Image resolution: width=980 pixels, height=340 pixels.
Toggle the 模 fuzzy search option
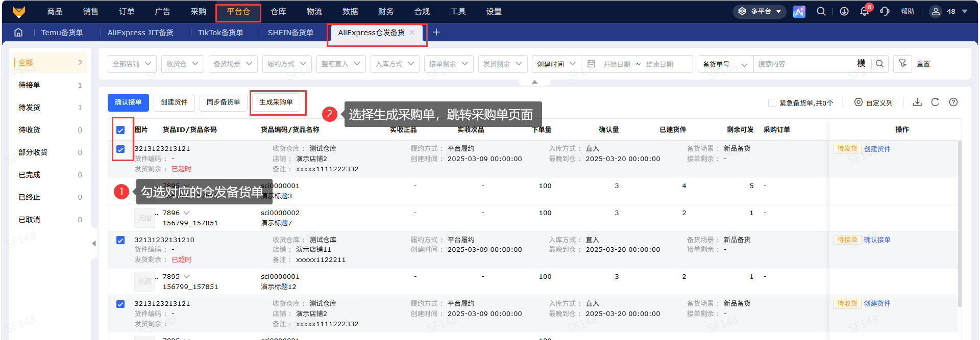[861, 63]
